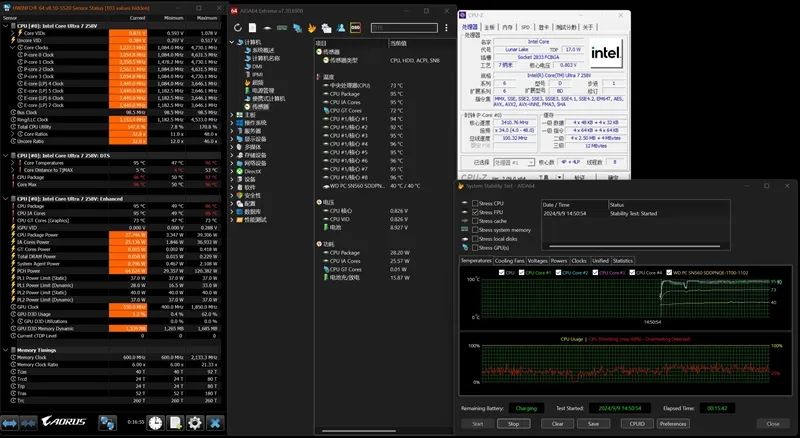This screenshot has width=800, height=438.
Task: Open CPU-Z 内存 memory tab
Action: (507, 27)
